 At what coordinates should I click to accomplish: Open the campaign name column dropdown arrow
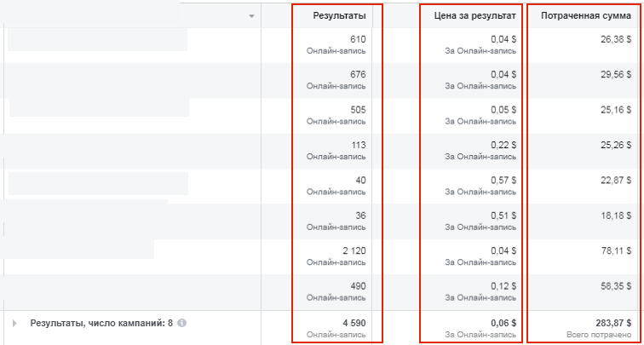click(252, 16)
